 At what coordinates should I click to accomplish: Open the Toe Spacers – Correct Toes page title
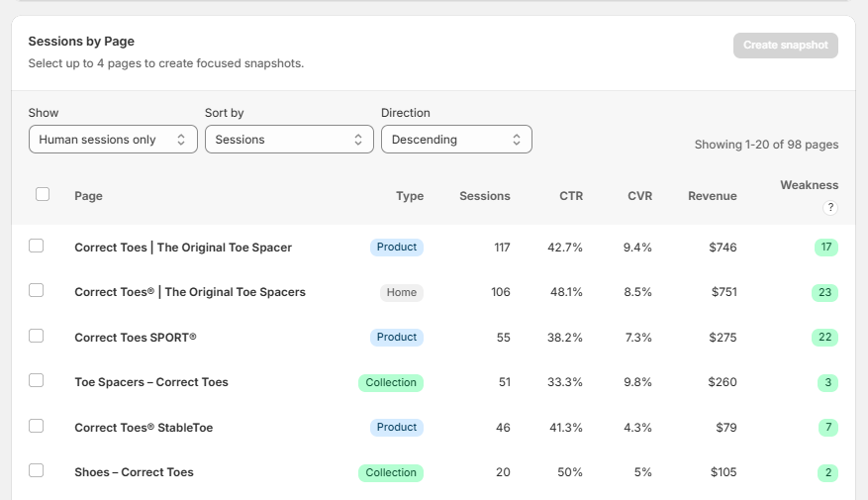point(151,382)
